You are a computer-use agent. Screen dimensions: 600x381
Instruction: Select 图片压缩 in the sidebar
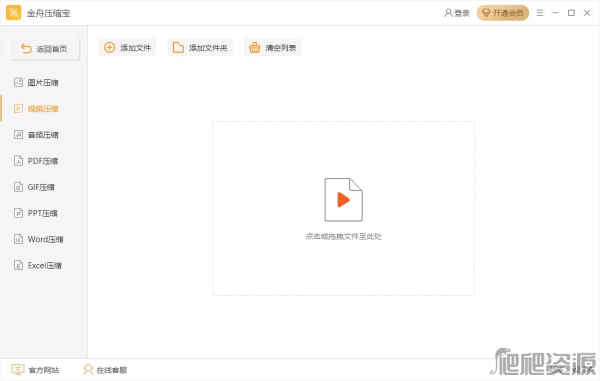pyautogui.click(x=44, y=83)
